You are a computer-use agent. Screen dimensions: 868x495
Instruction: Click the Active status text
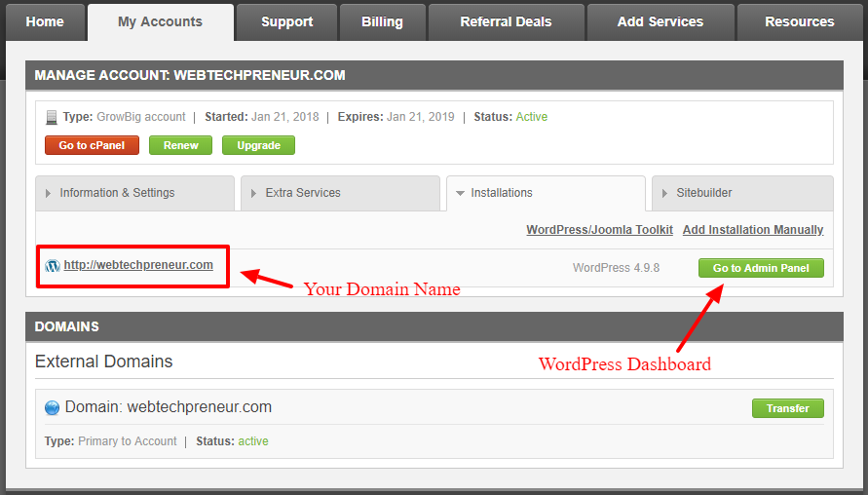(x=532, y=117)
